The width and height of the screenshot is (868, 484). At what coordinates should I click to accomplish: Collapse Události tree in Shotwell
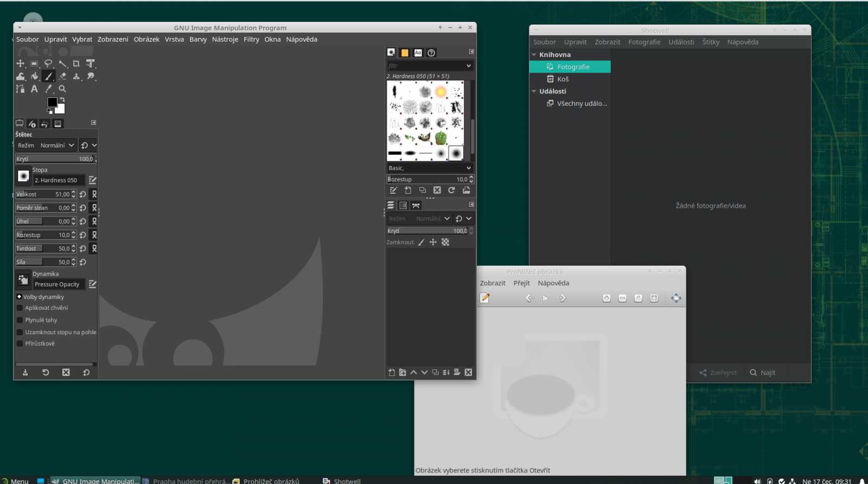[x=534, y=92]
